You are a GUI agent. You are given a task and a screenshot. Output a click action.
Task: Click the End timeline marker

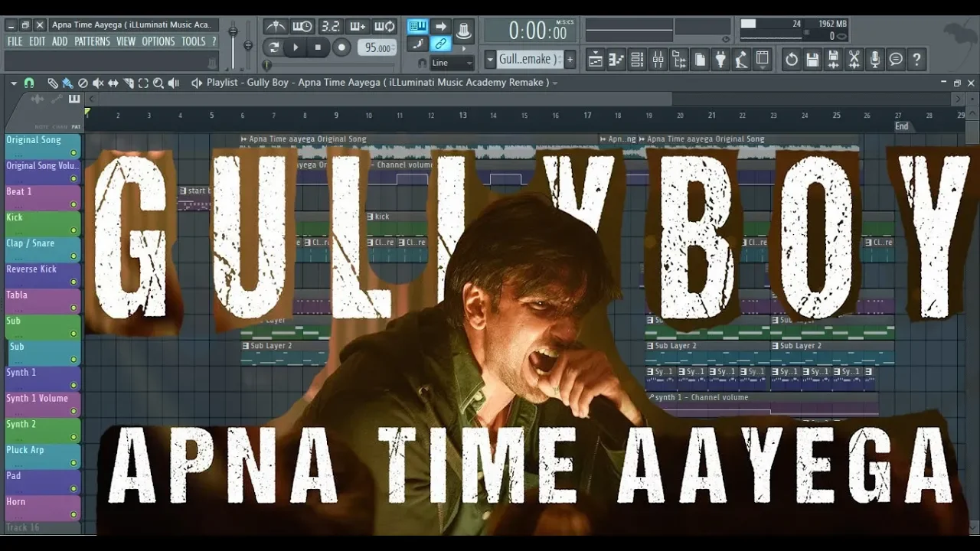click(x=902, y=126)
